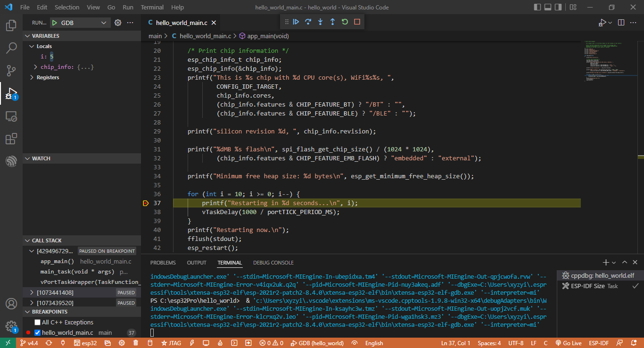The height and width of the screenshot is (348, 644).
Task: Open the Remote Explorer view
Action: tap(11, 116)
